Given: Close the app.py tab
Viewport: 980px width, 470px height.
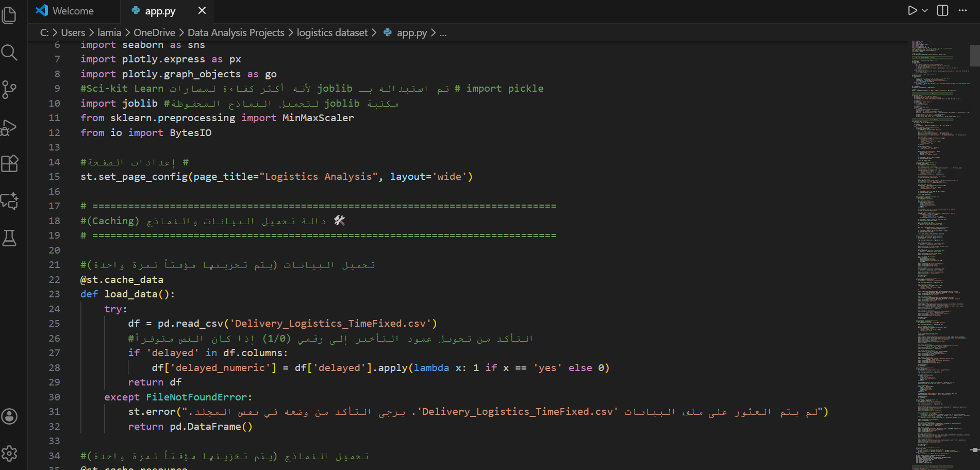Looking at the screenshot, I should 202,11.
